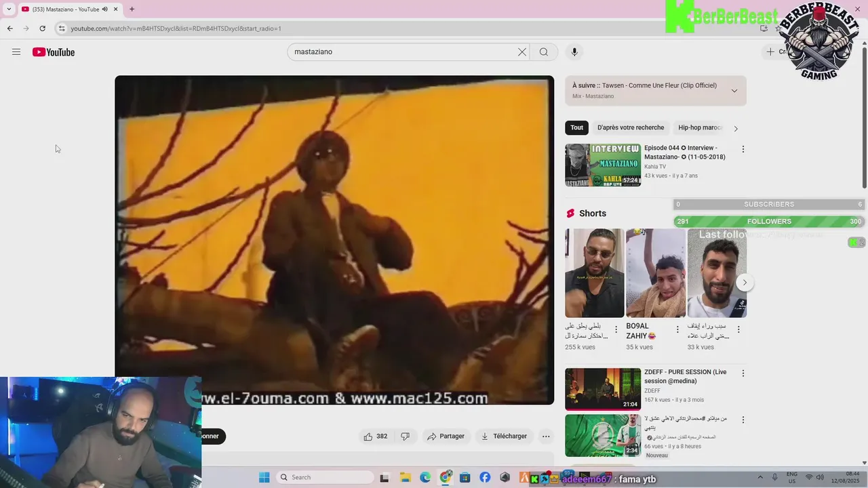Open options menu for Episode 044 Interview video

pyautogui.click(x=743, y=149)
